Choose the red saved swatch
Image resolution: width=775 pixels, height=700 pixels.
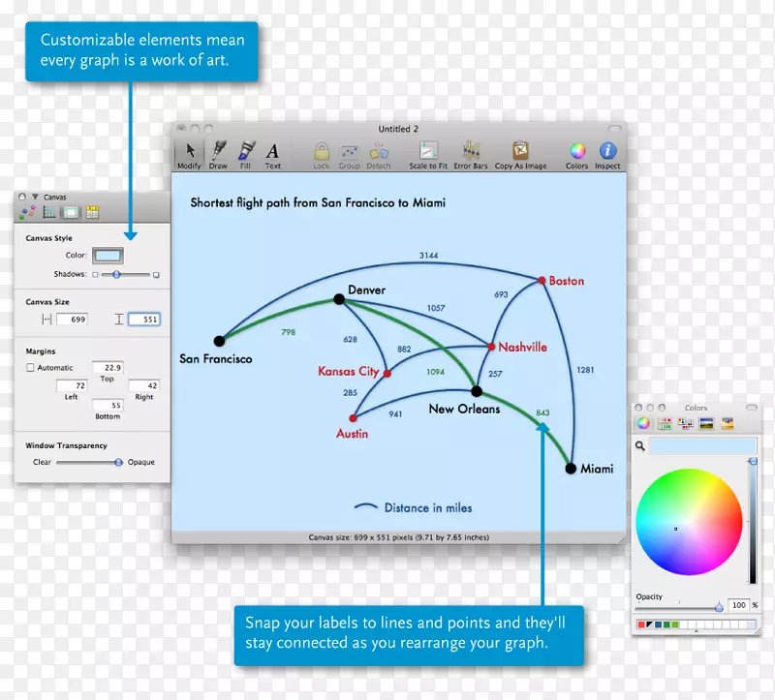641,624
